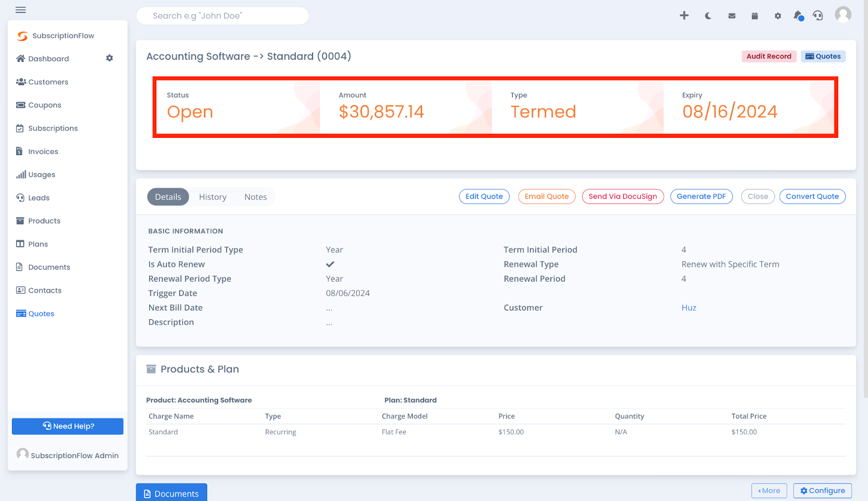Click the Quotes badge button

tap(823, 56)
